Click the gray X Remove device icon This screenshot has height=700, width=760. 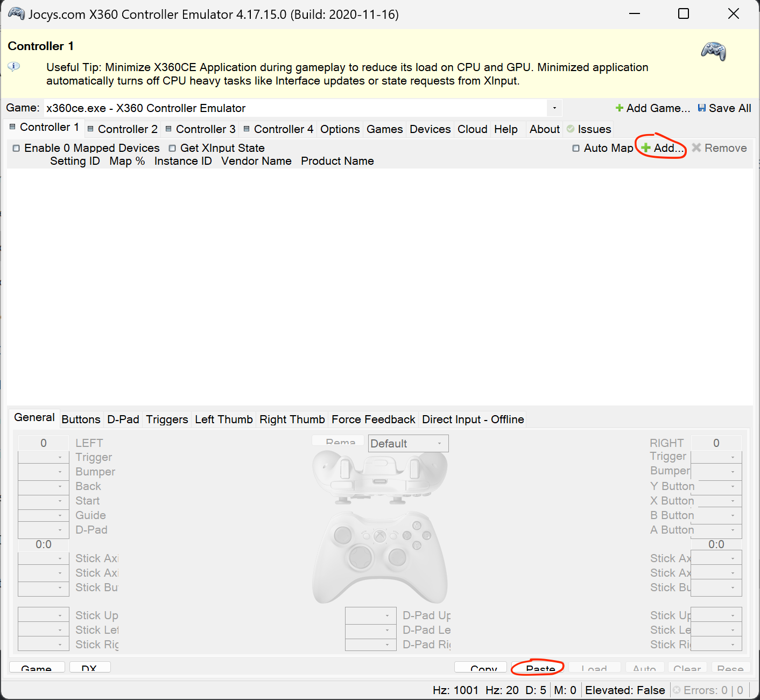pos(696,148)
